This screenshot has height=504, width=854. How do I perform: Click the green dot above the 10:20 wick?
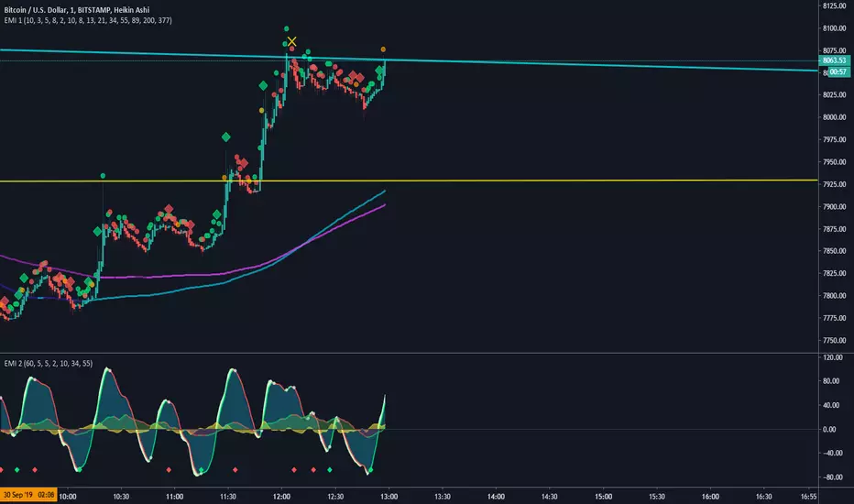(x=103, y=176)
